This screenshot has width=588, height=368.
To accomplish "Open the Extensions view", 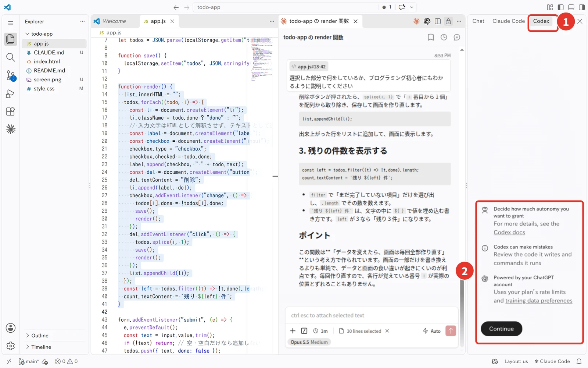I will (11, 111).
